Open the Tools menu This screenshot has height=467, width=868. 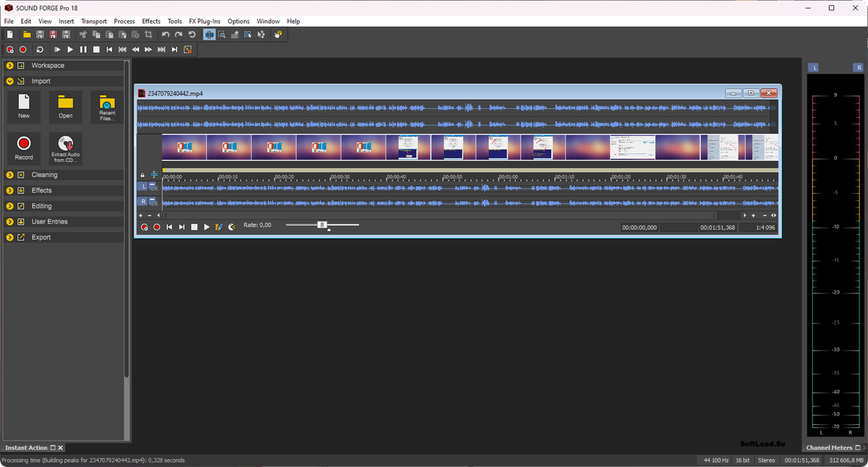click(x=174, y=21)
